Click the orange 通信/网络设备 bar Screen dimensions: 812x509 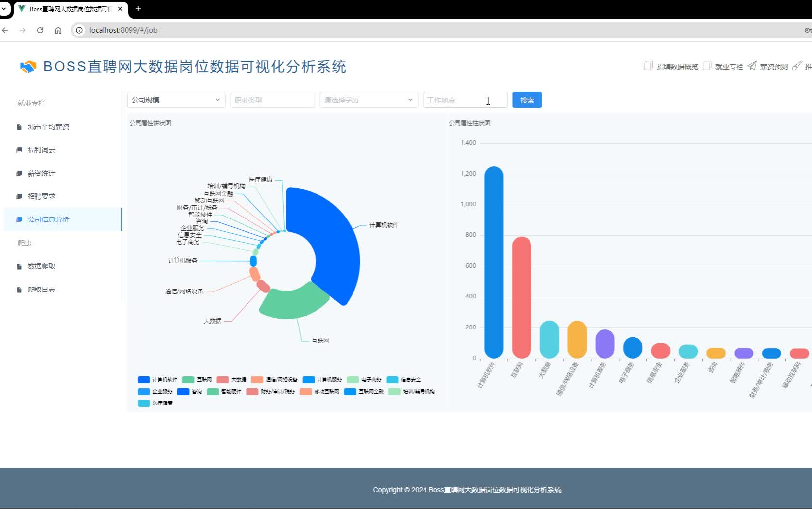pos(577,339)
